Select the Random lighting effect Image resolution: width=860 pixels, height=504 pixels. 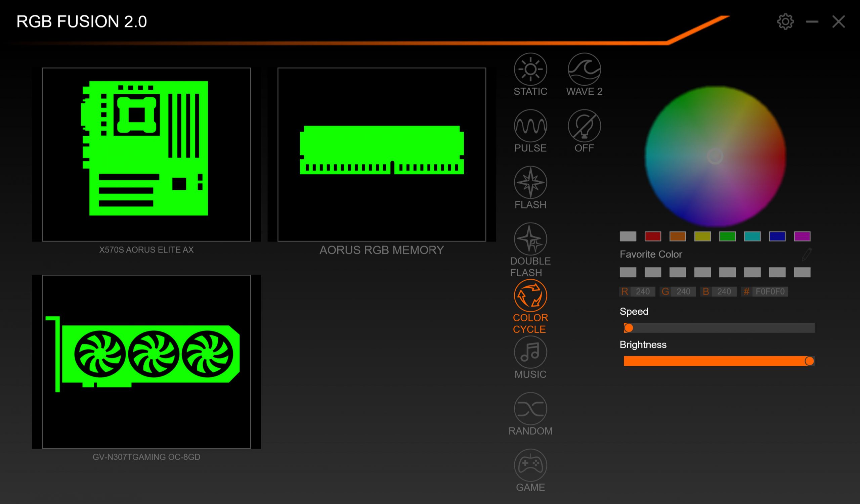(x=530, y=409)
